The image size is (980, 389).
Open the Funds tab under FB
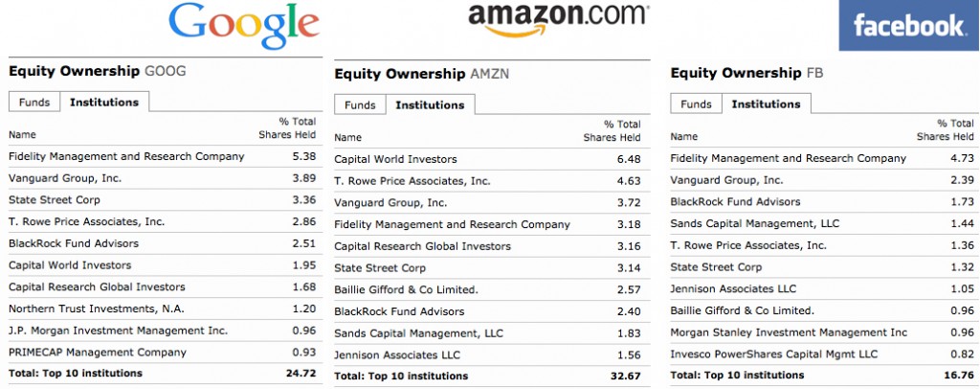697,103
